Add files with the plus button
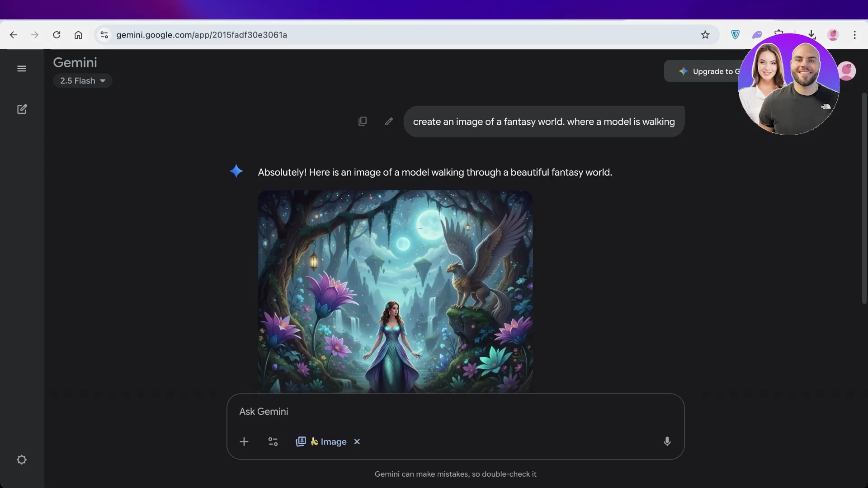 tap(244, 442)
